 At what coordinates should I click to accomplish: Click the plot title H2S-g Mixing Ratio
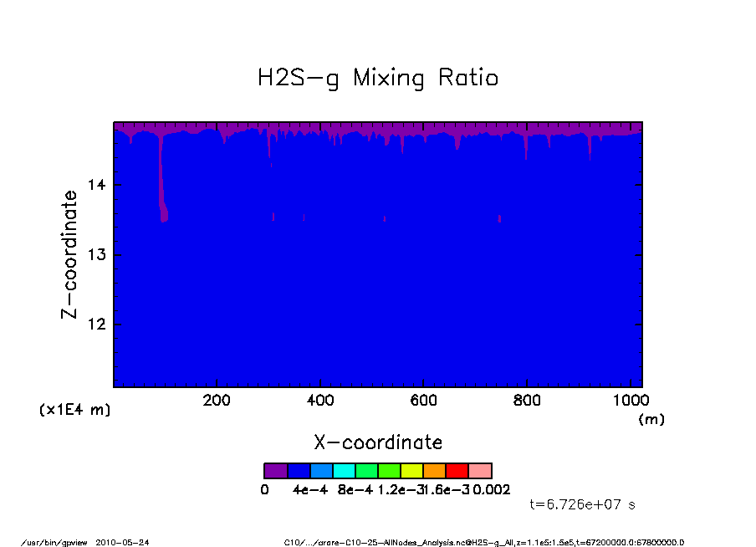click(x=377, y=79)
